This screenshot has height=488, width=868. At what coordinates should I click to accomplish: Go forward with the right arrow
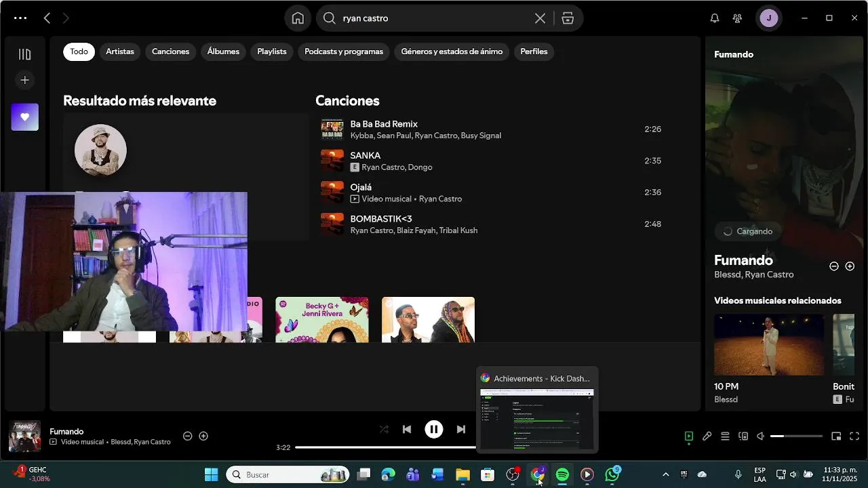point(66,18)
